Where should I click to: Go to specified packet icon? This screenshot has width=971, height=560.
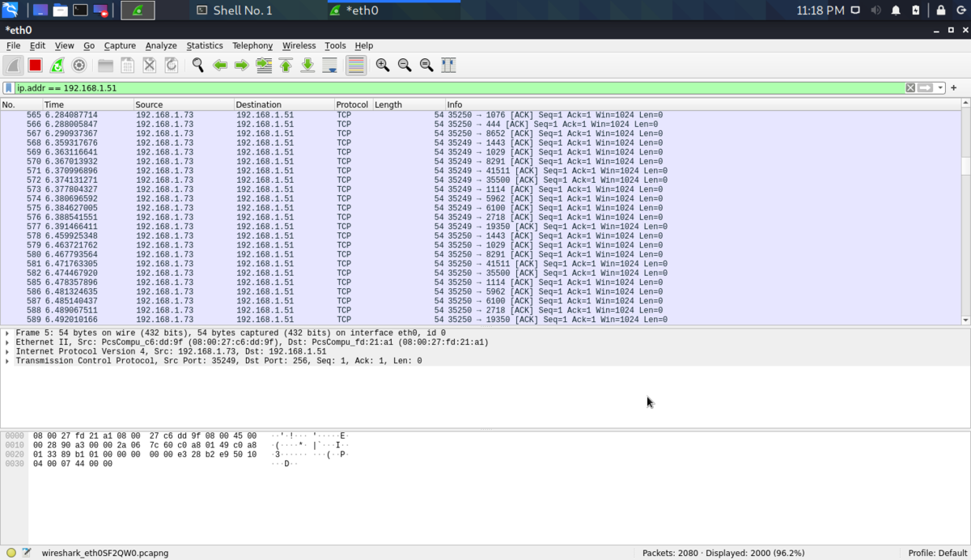[x=264, y=66]
